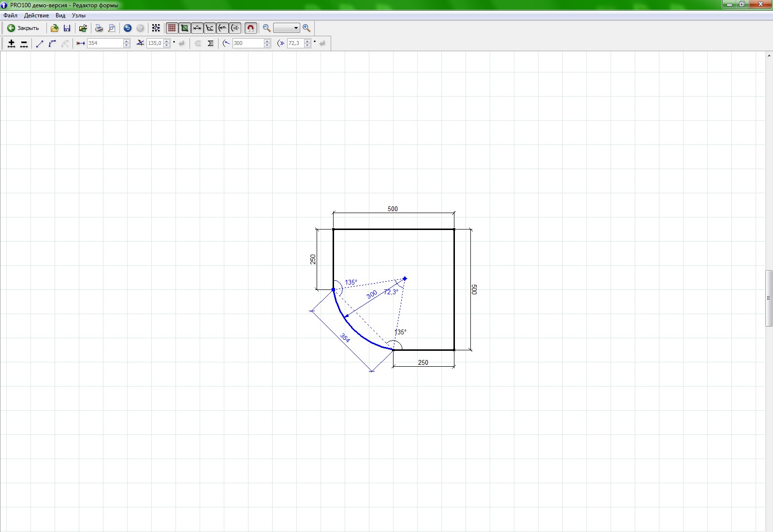Decrease length value with spinner down arrow

pos(127,45)
